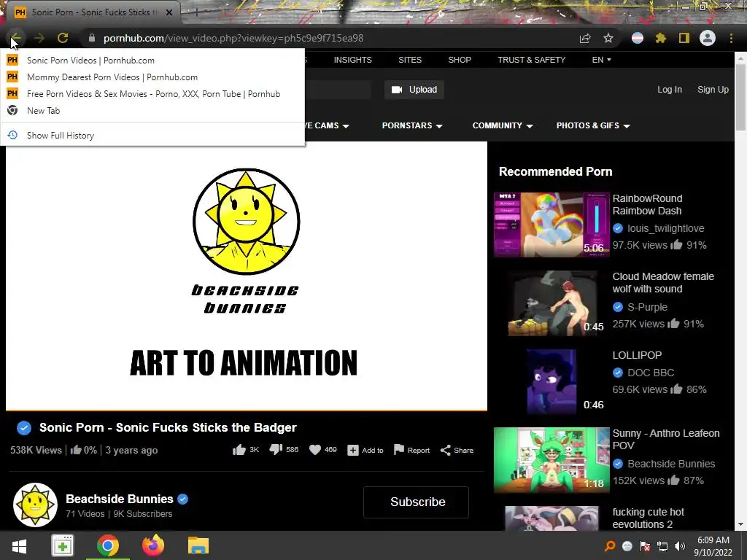Screen dimensions: 747x560
Task: Expand the PORNSTARS dropdown menu
Action: 412,125
